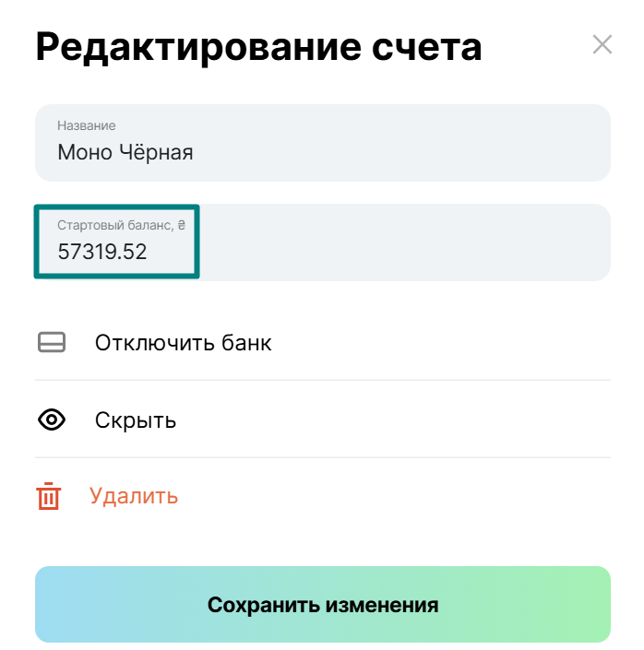
Task: Click the eye icon beside Скрыть
Action: coord(52,420)
